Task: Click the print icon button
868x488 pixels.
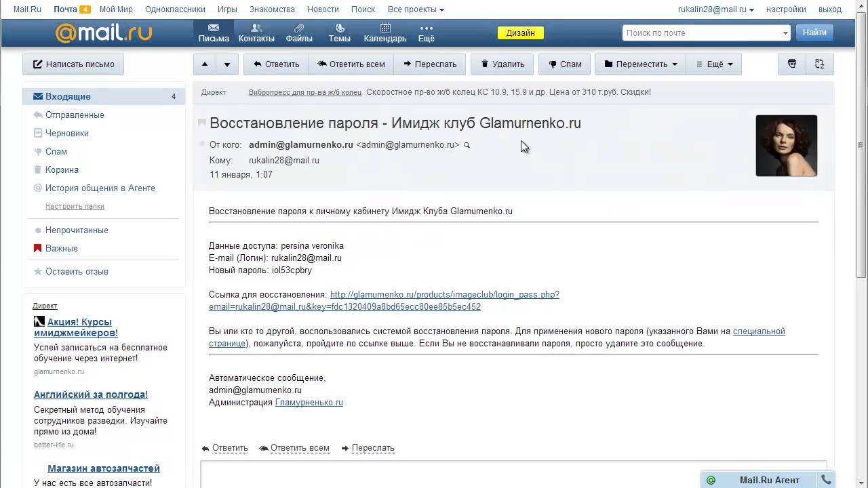Action: point(792,64)
